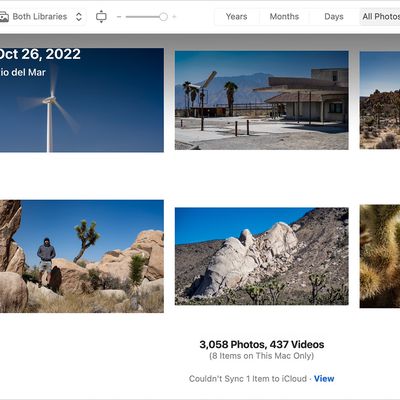The image size is (400, 400).
Task: Click the '3,058 Photos, 437 Videos' count
Action: coord(262,344)
